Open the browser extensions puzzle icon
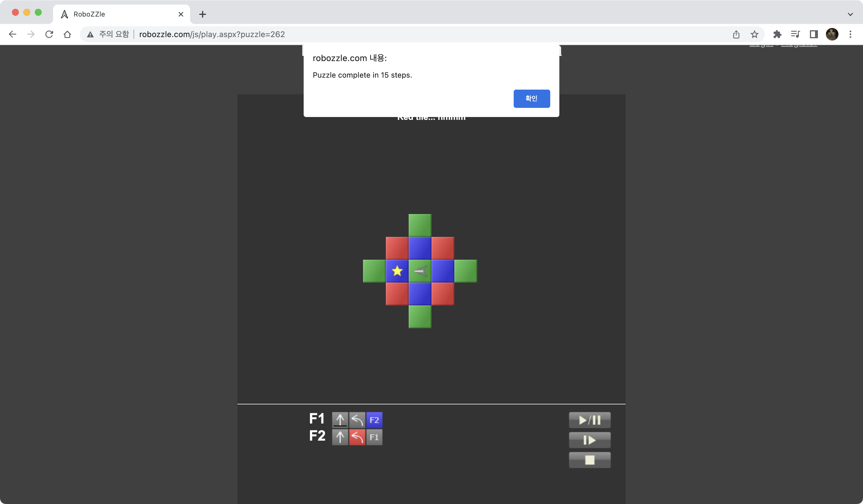 click(x=777, y=34)
